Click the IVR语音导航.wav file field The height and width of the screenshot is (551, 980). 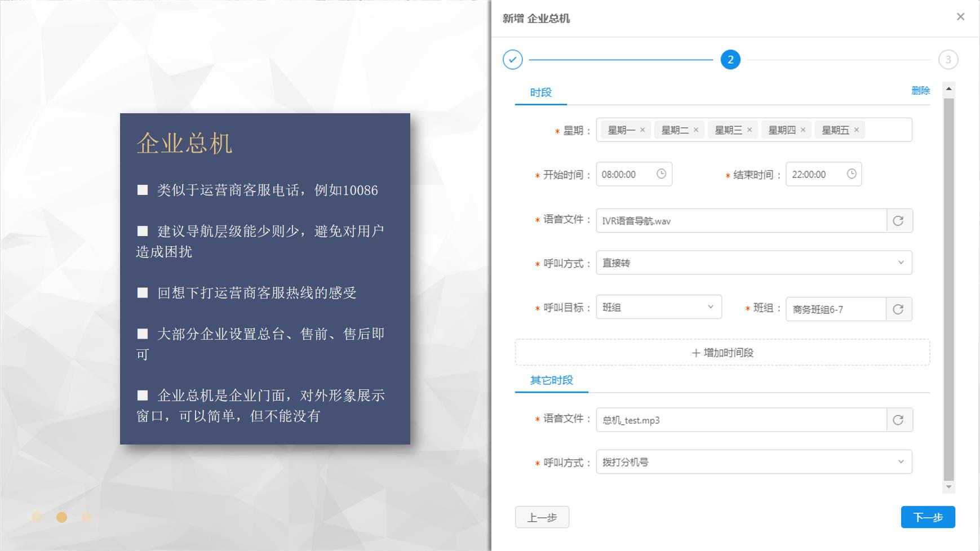click(x=741, y=221)
